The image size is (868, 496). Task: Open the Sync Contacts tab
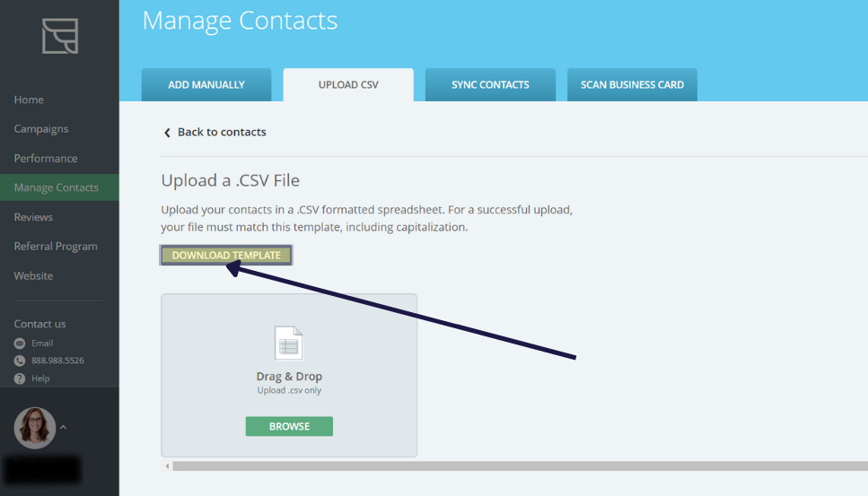tap(490, 85)
